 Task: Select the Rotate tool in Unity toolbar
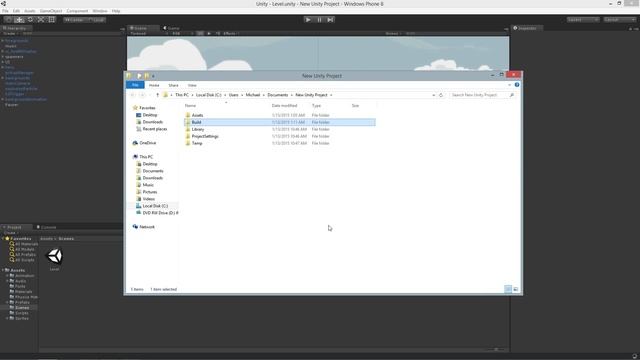click(30, 20)
